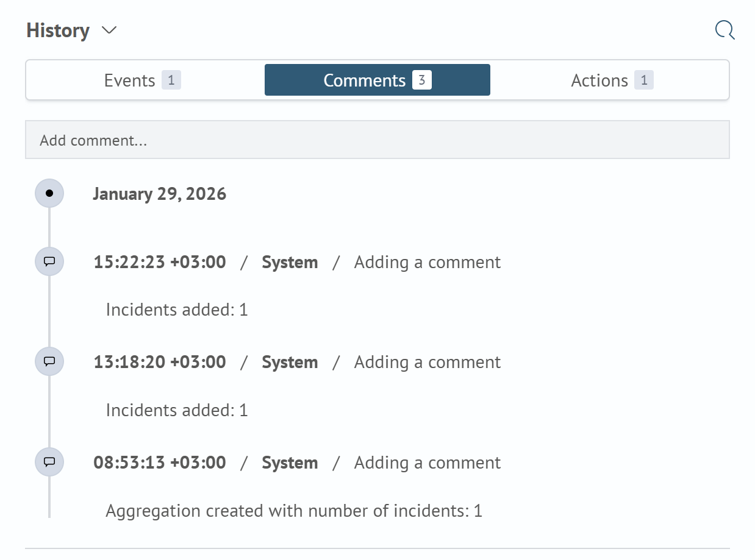This screenshot has height=560, width=755.
Task: Open the Adding a comment entry at 15:22:23
Action: [x=427, y=262]
